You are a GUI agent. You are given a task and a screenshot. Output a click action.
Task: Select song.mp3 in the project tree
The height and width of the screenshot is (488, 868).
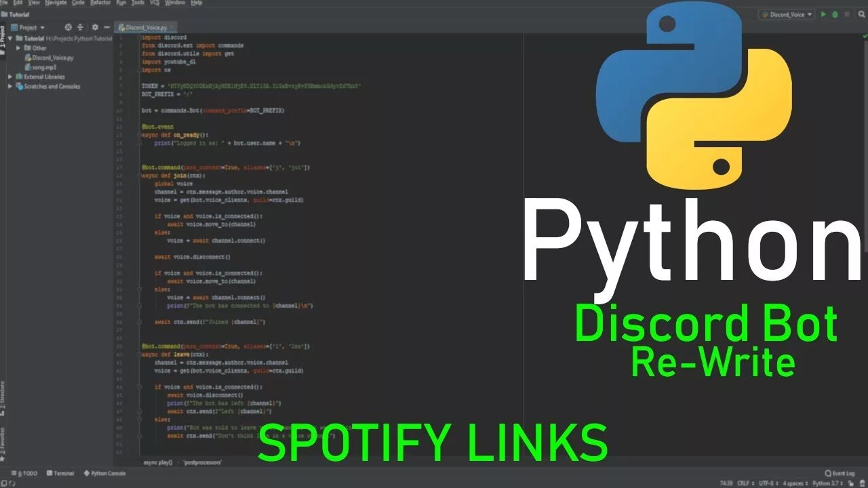point(40,67)
